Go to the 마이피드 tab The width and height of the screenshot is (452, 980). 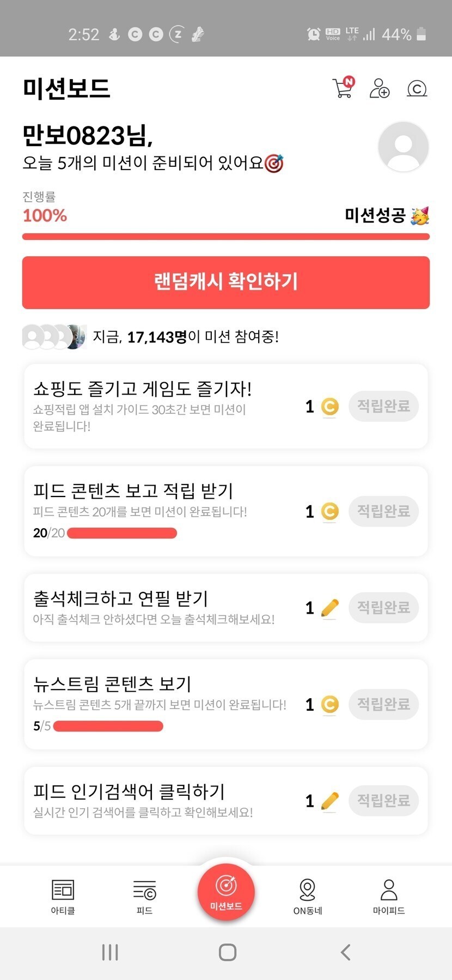pyautogui.click(x=389, y=897)
